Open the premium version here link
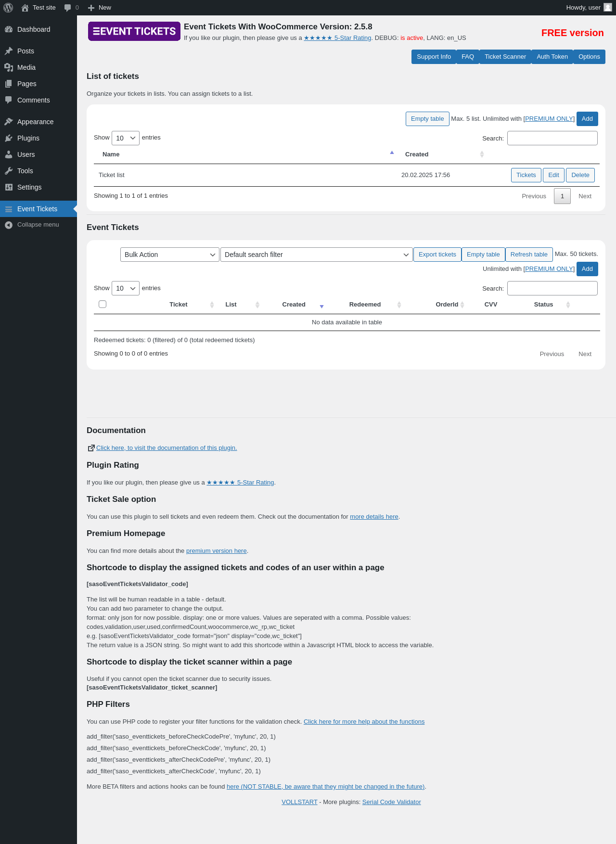 click(217, 551)
